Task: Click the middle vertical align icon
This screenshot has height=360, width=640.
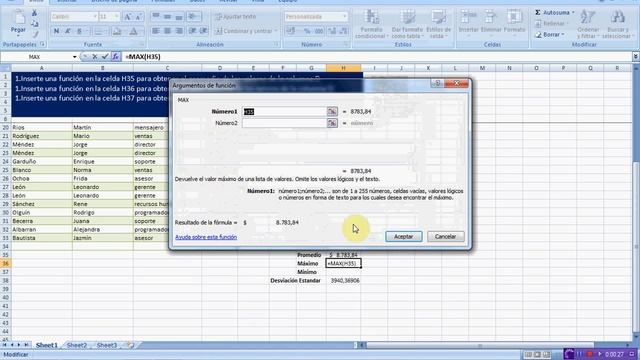Action: coord(167,17)
